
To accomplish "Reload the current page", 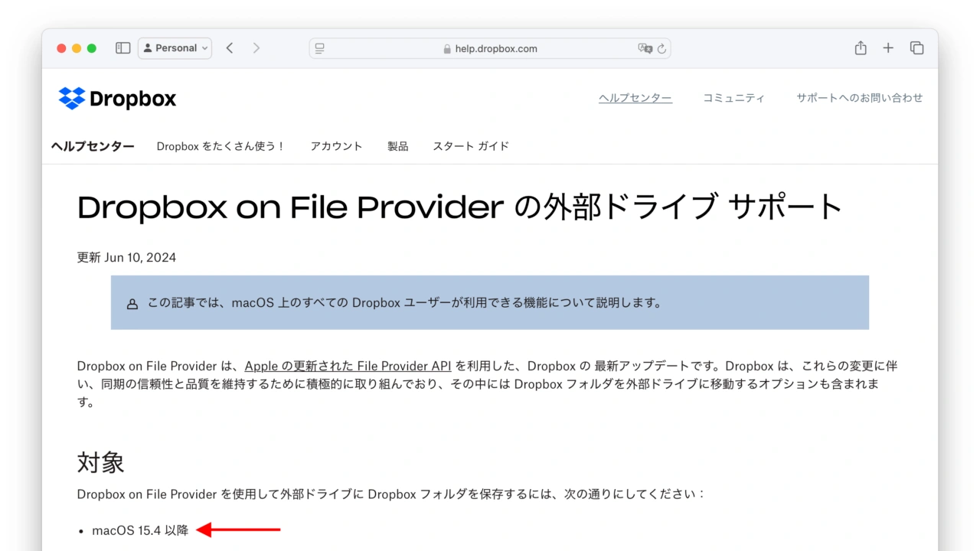I will tap(662, 48).
